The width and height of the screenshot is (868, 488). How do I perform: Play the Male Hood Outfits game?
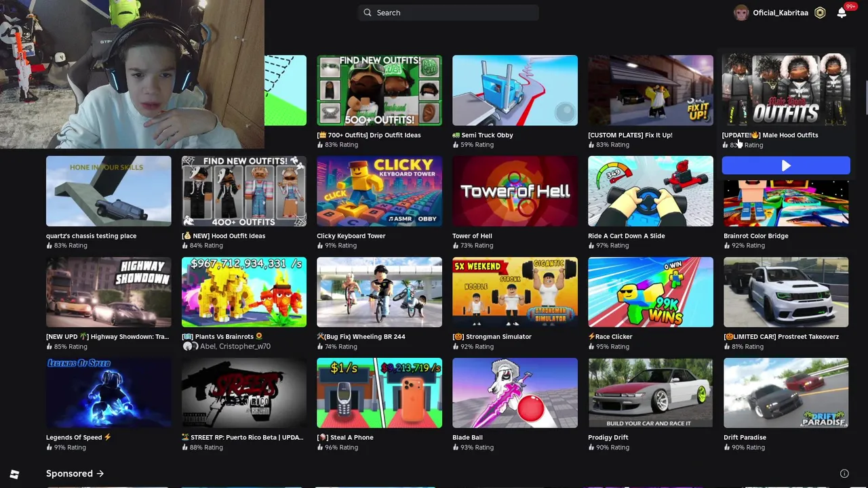tap(786, 165)
